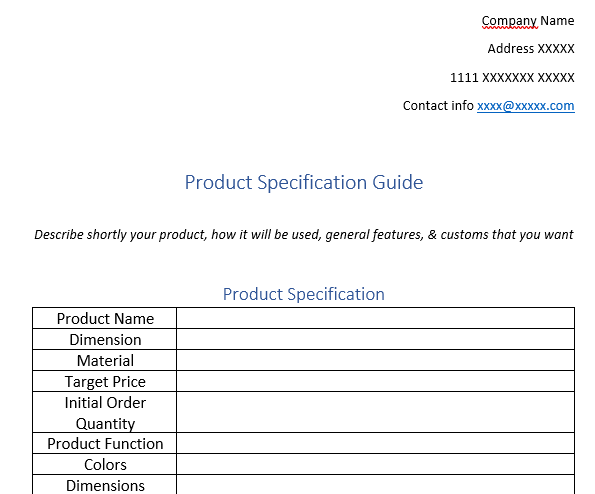Click the Colors label cell
The width and height of the screenshot is (595, 494).
[105, 464]
